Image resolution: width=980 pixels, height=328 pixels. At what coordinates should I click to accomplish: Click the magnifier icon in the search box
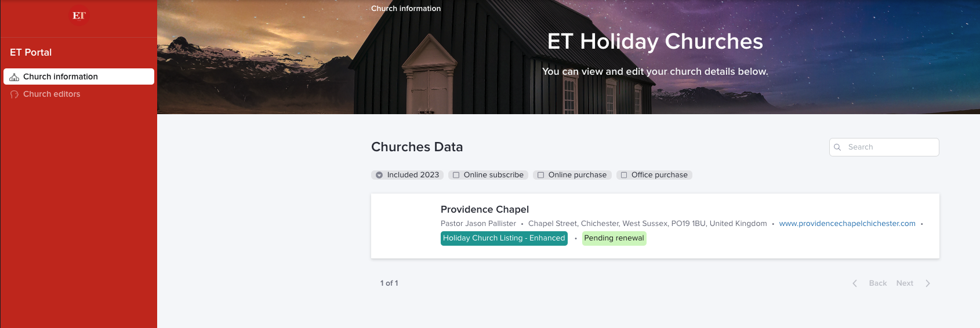[x=837, y=147]
